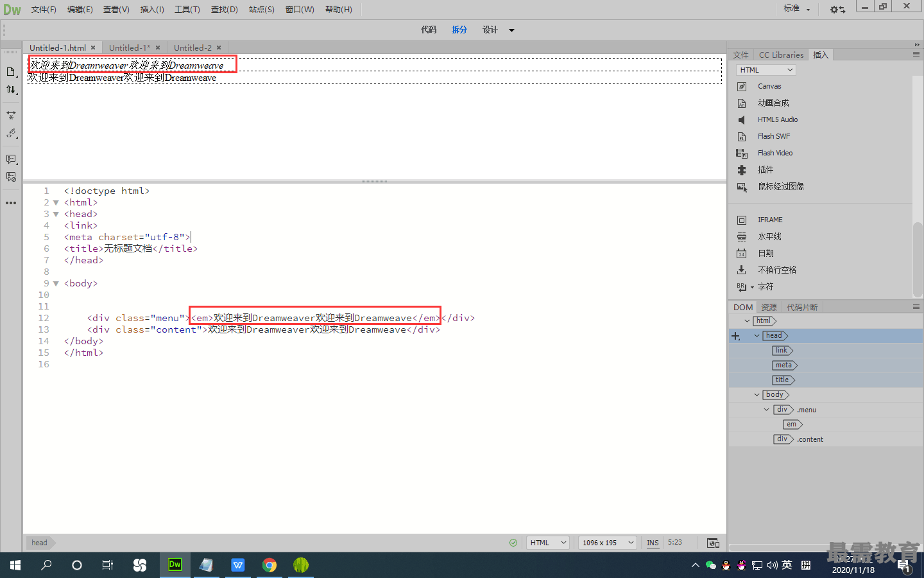Click the sync settings gear icon

click(x=837, y=10)
